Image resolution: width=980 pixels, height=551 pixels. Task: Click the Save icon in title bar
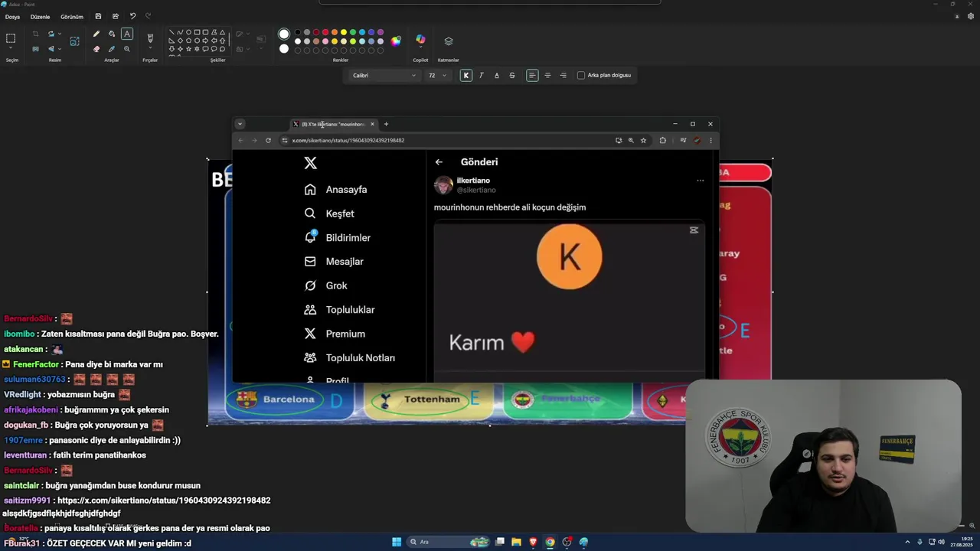[98, 16]
